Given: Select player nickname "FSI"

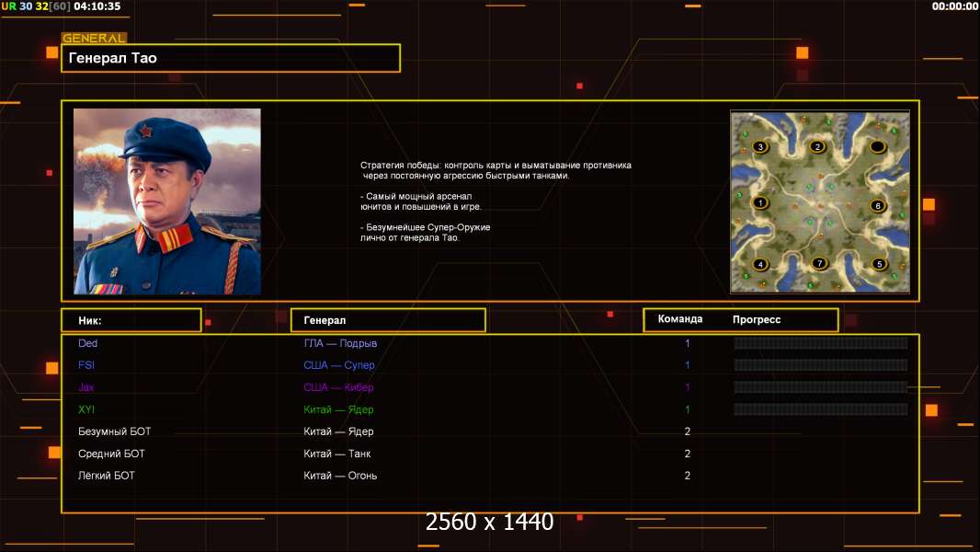Looking at the screenshot, I should click(86, 365).
